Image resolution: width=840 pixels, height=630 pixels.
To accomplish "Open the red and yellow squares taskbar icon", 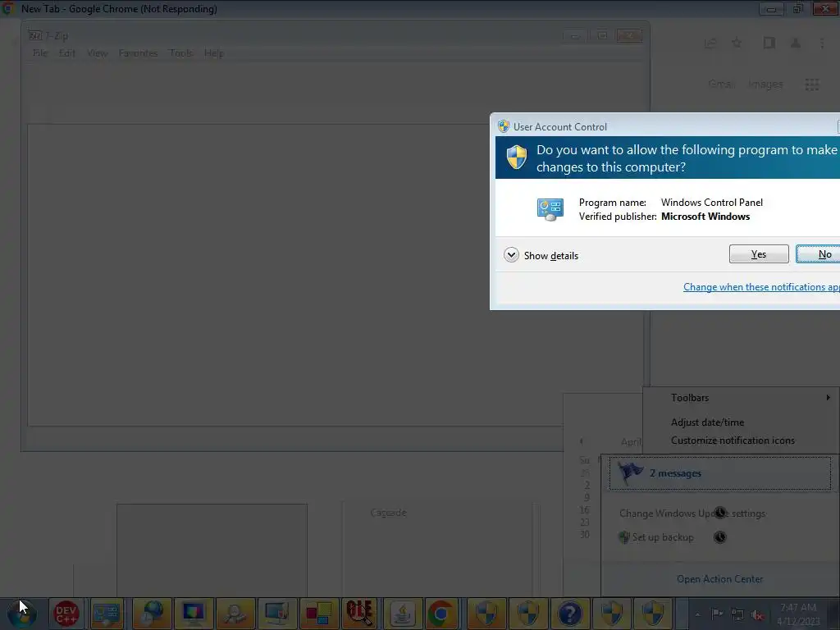I will [318, 614].
